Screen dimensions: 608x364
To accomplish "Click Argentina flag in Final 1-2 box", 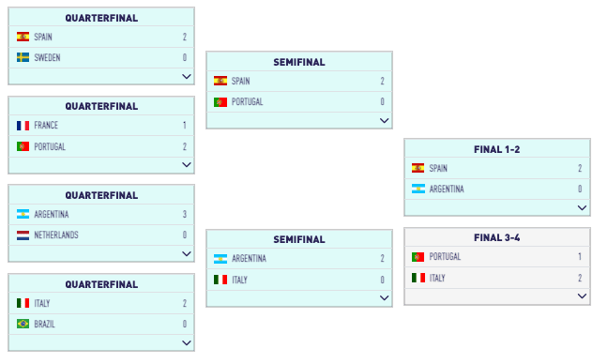I will (418, 190).
